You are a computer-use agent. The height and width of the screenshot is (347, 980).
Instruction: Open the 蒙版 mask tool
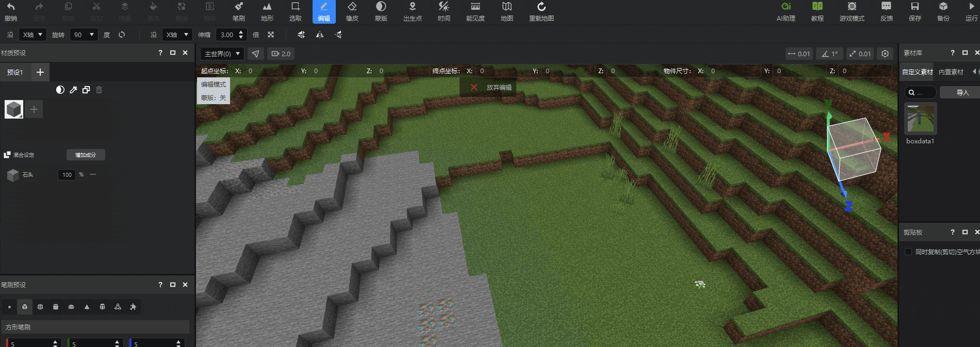pos(381,11)
